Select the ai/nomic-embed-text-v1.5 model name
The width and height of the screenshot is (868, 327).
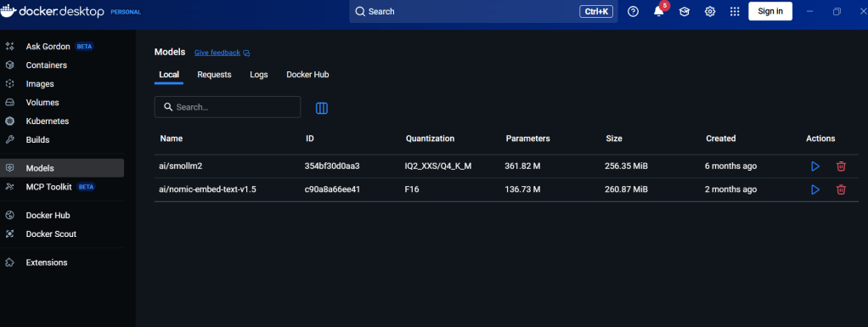click(x=207, y=189)
